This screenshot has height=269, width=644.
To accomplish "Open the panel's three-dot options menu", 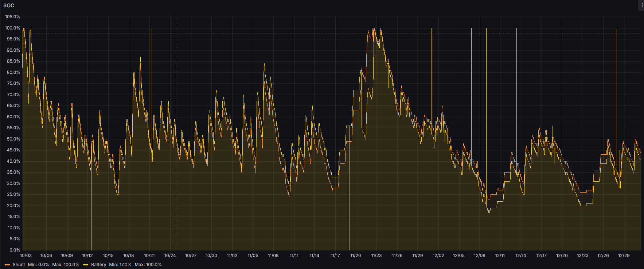I will (642, 5).
